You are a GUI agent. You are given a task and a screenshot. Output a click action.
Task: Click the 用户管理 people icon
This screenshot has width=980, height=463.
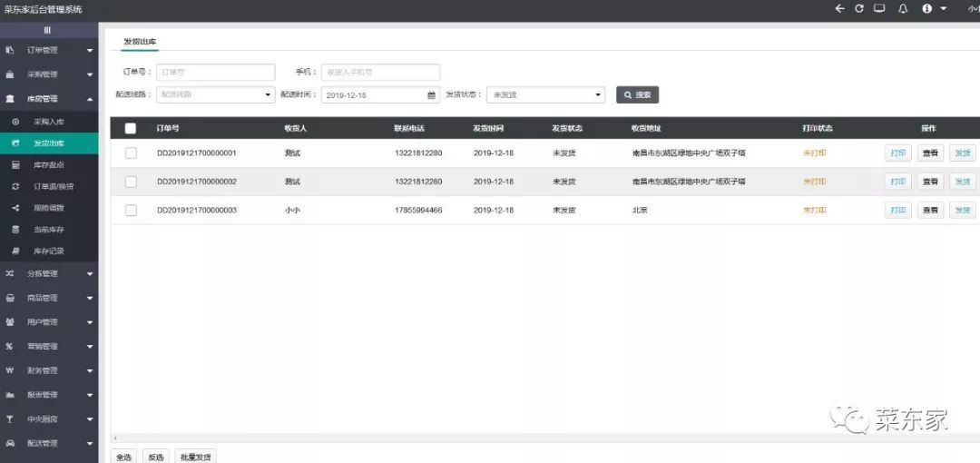(x=10, y=322)
